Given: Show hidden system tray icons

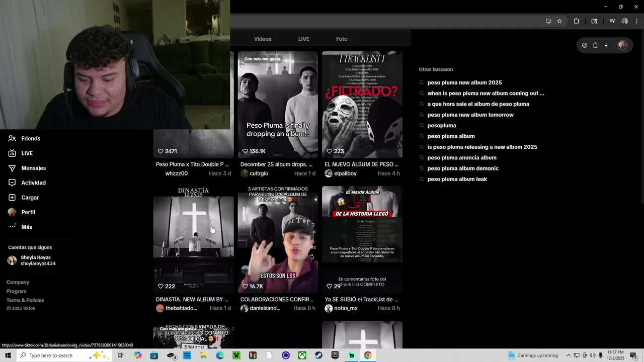Looking at the screenshot, I should click(x=569, y=355).
